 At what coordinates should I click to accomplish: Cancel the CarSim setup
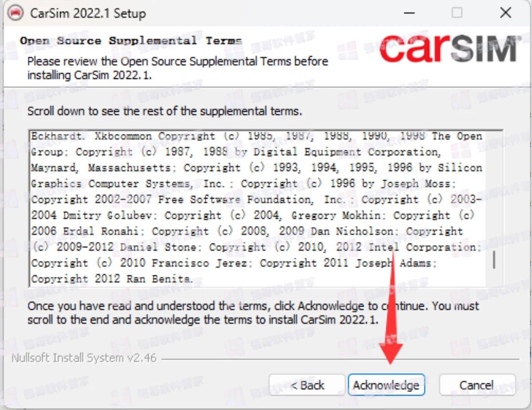click(x=477, y=385)
